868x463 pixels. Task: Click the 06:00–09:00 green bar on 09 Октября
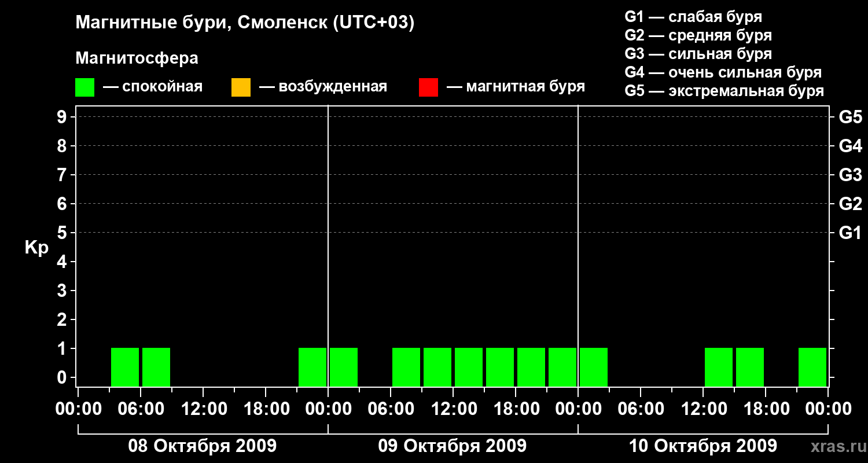406,367
